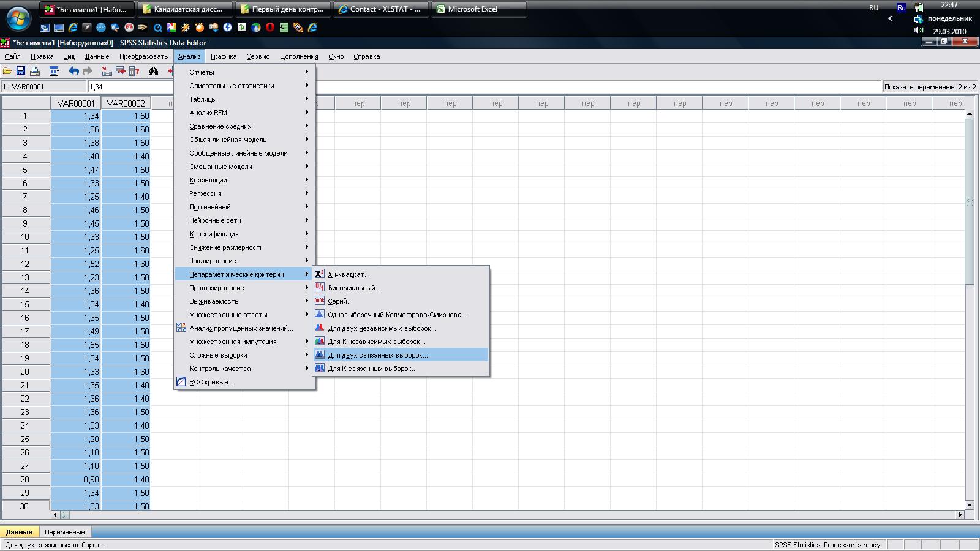The height and width of the screenshot is (551, 980).
Task: Click the Save floppy disk icon
Action: tap(21, 71)
